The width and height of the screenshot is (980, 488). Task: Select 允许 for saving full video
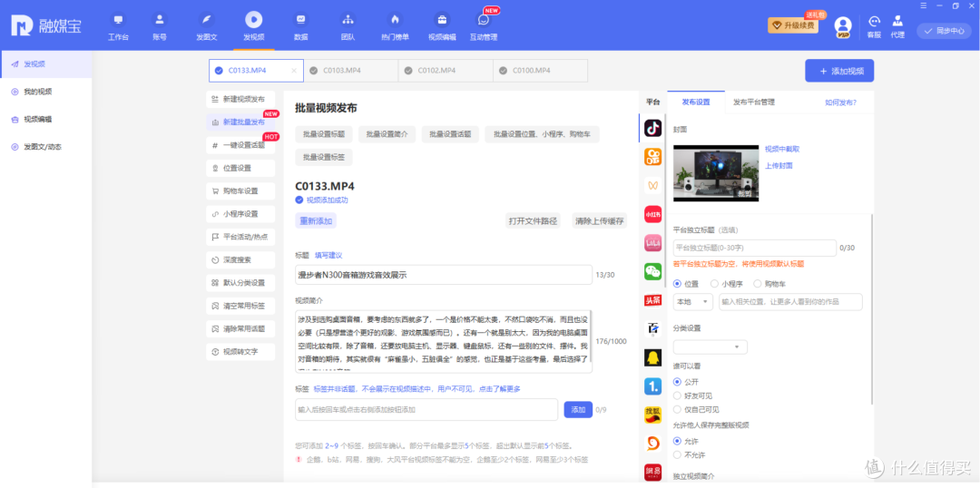point(677,441)
